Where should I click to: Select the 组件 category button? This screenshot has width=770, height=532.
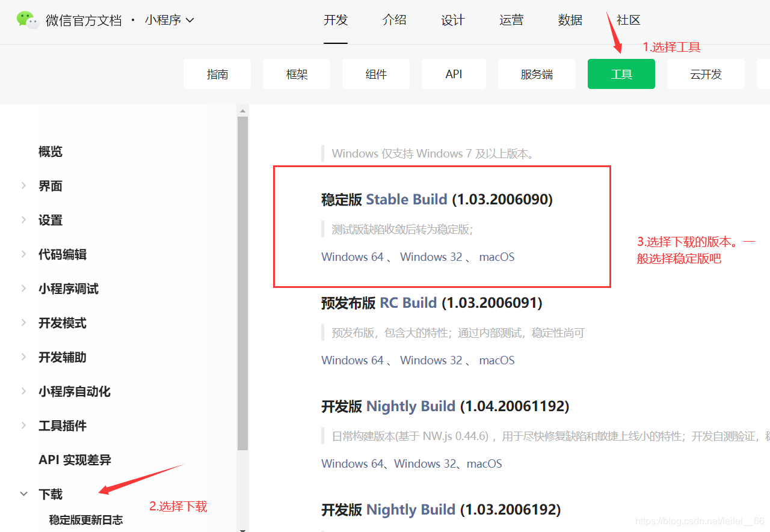[x=376, y=74]
